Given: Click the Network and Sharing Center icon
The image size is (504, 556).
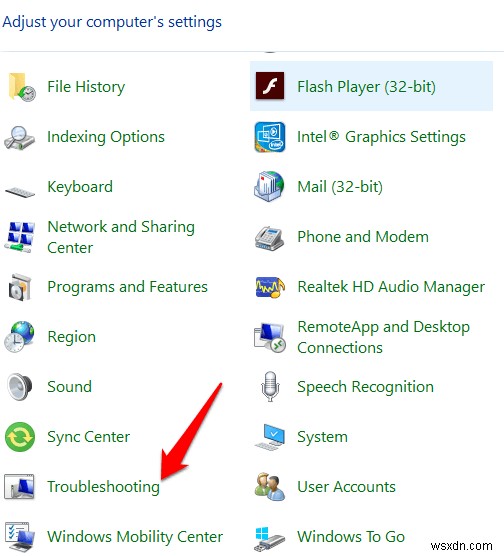Looking at the screenshot, I should 20,237.
